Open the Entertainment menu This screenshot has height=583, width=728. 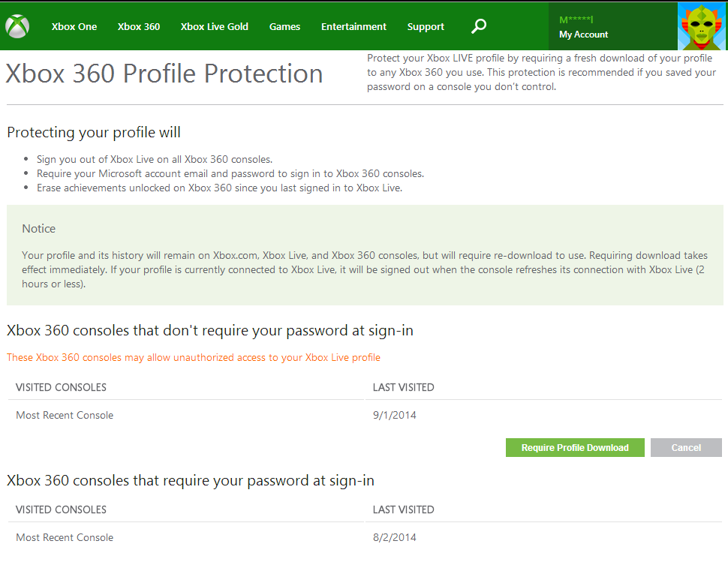(353, 27)
